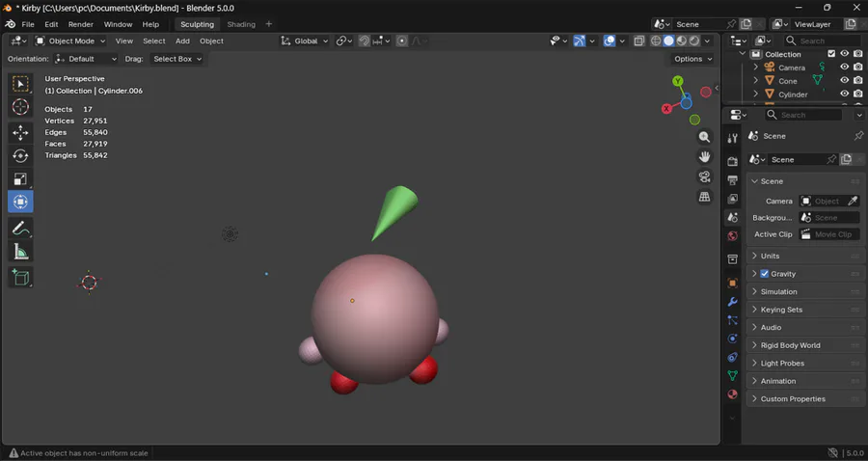Open the Collection properties tab
The height and width of the screenshot is (461, 868).
tap(732, 259)
